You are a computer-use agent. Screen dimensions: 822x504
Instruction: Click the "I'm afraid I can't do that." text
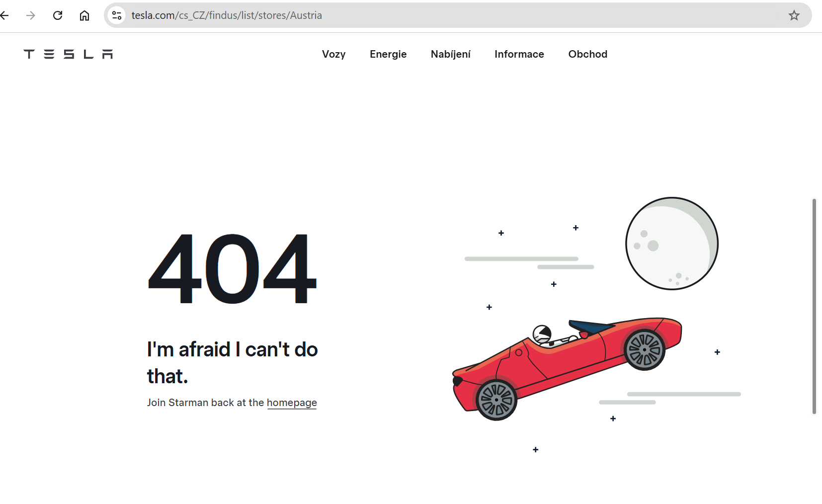pyautogui.click(x=233, y=363)
